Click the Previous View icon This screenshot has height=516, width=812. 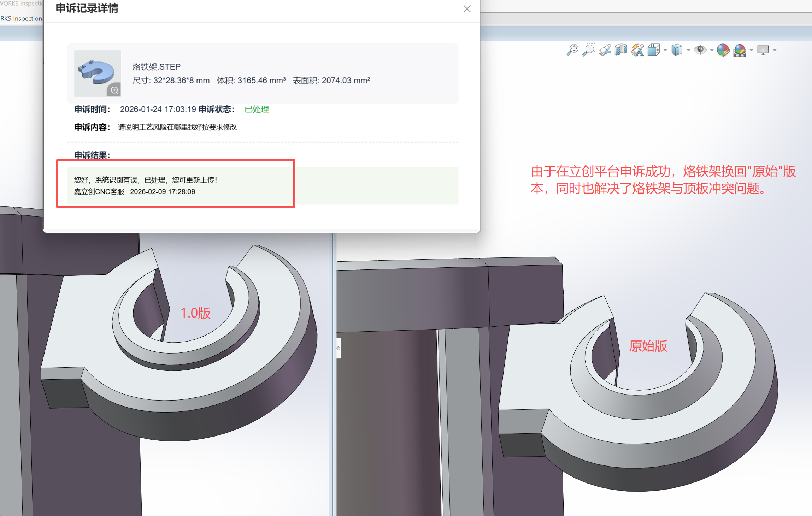click(x=605, y=50)
